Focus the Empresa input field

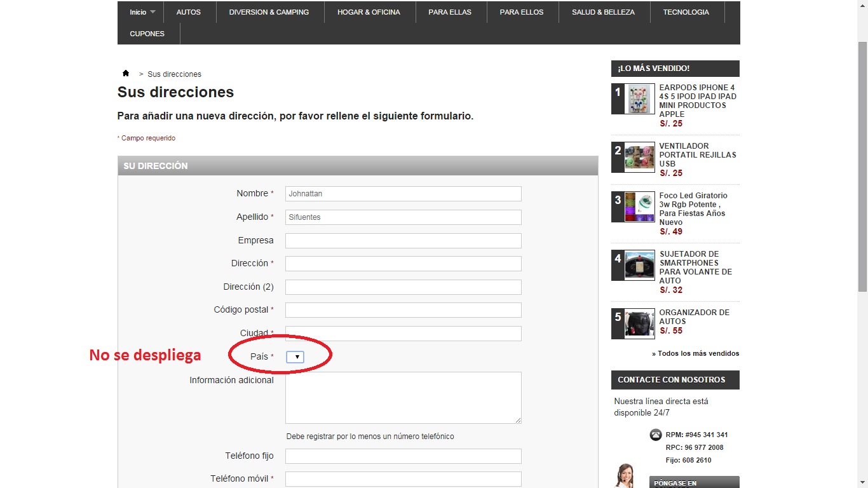[403, 241]
